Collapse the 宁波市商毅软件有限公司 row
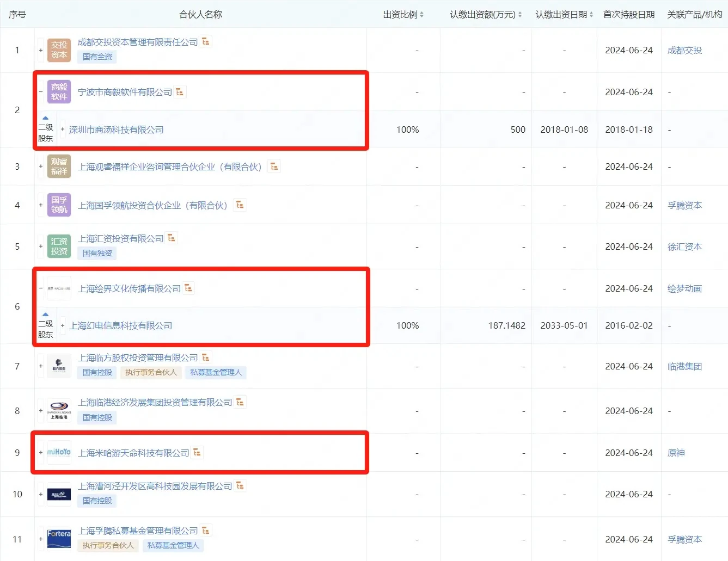The width and height of the screenshot is (728, 561). click(x=41, y=92)
